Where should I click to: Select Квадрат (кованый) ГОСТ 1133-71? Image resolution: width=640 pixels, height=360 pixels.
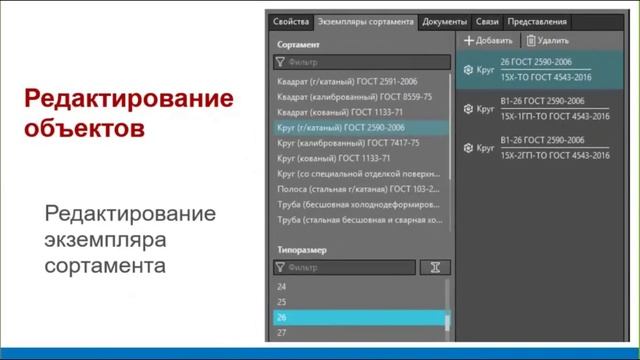pyautogui.click(x=361, y=112)
